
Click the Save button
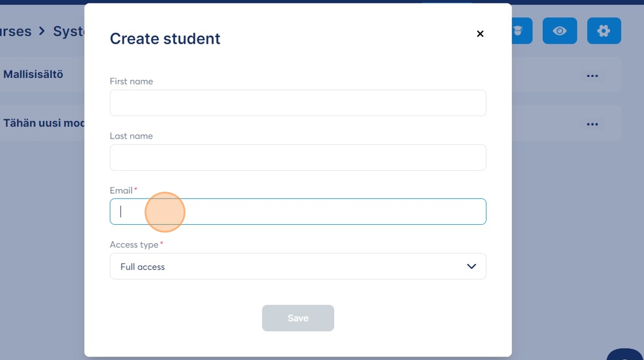pyautogui.click(x=298, y=318)
